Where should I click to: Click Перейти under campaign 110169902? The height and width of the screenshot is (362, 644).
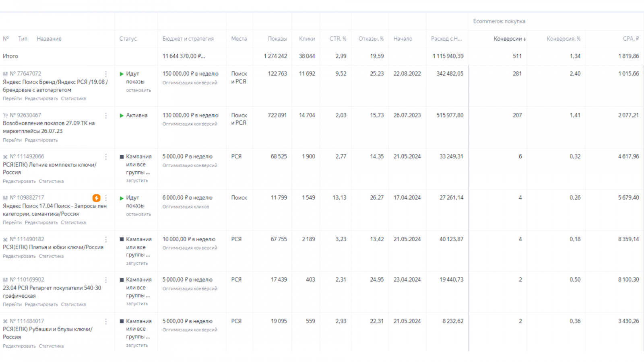pyautogui.click(x=12, y=304)
